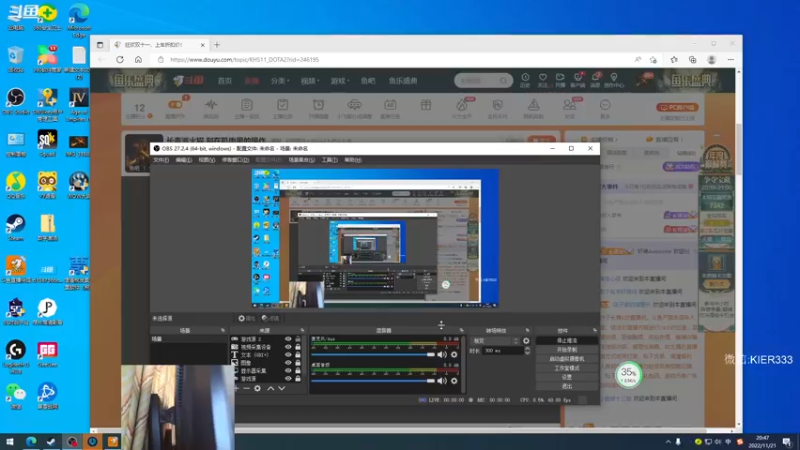Move source down with the down arrow
The width and height of the screenshot is (800, 450).
click(281, 388)
